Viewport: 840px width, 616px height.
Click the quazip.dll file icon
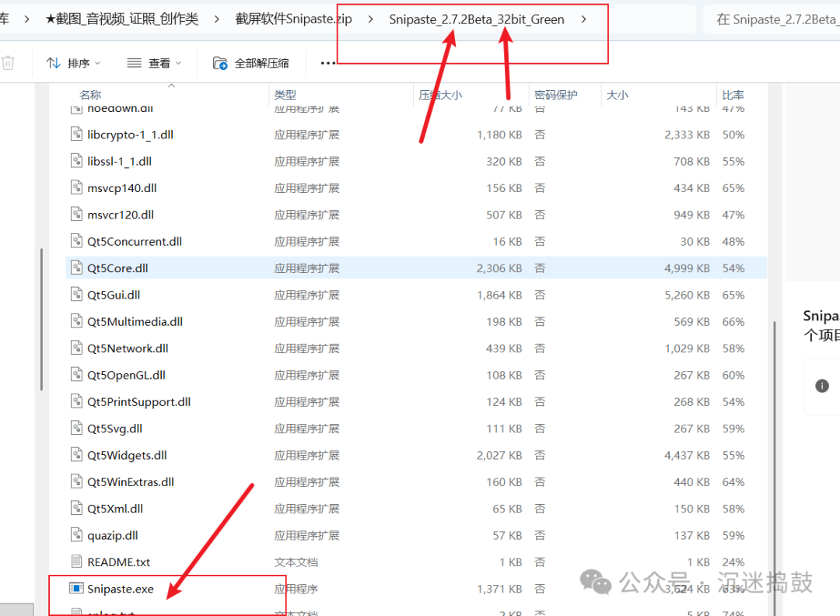[x=76, y=535]
